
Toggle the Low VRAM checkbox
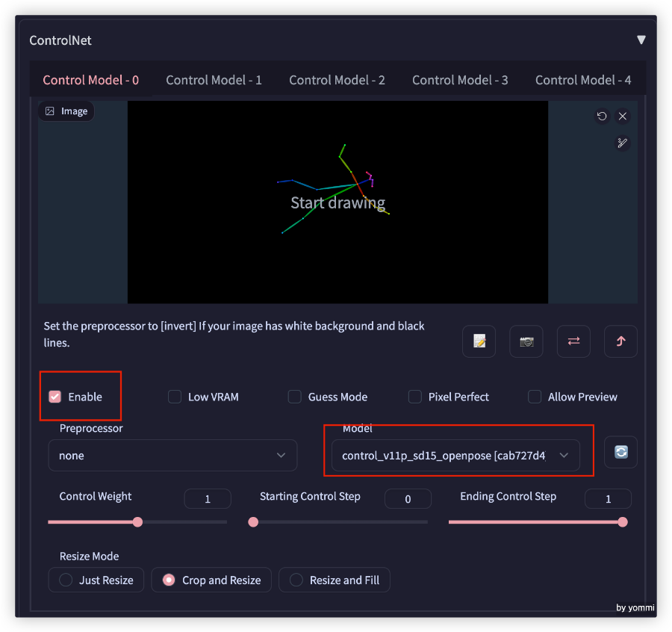coord(175,397)
